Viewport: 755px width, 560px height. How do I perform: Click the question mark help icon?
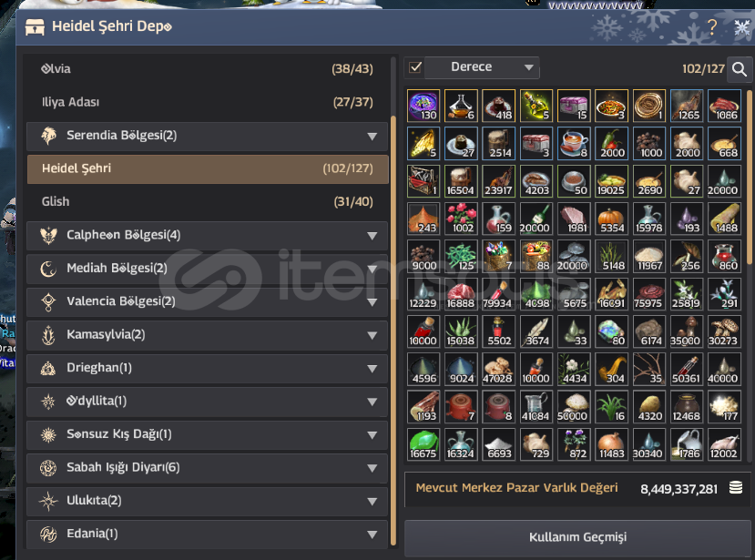tap(712, 26)
